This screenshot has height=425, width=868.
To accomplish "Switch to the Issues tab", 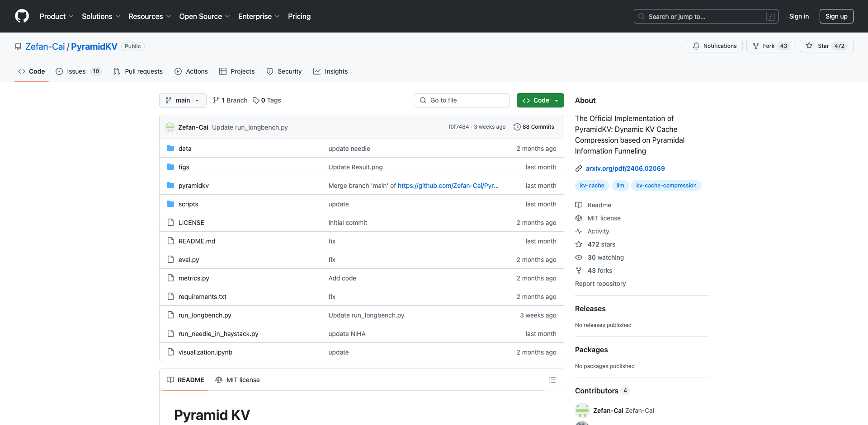I will (x=79, y=71).
